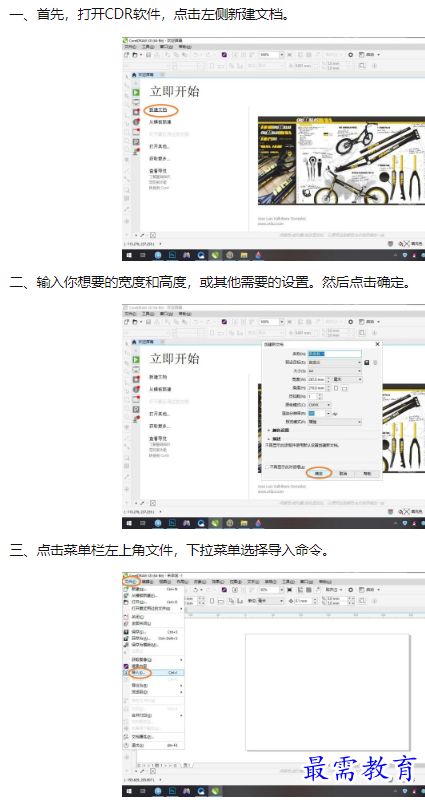Open 帮助 menu in step 1 screenshot
The width and height of the screenshot is (425, 800).
(183, 46)
